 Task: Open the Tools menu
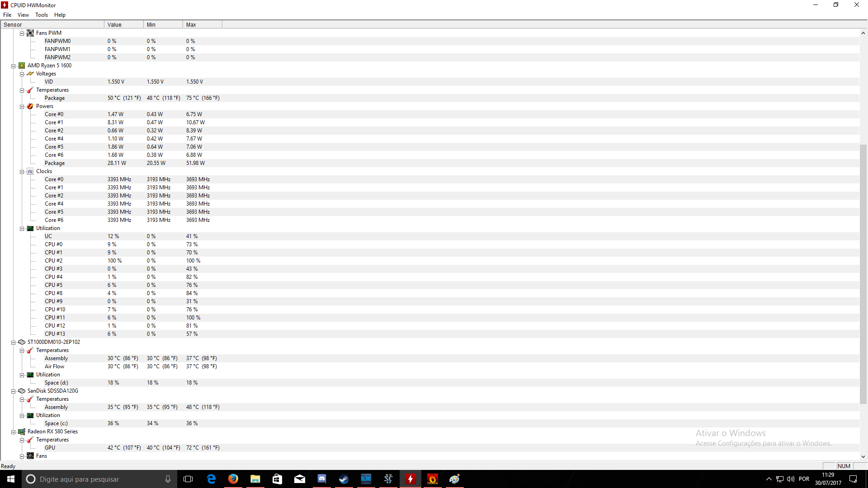42,15
